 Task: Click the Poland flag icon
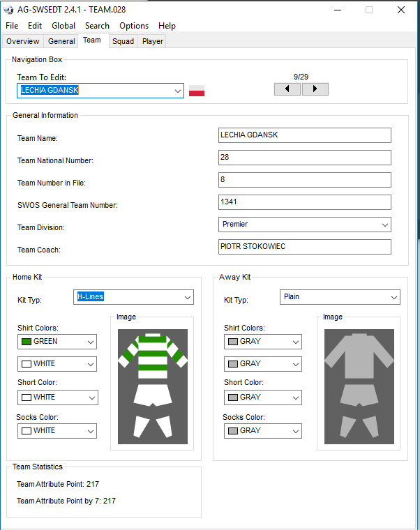click(197, 91)
